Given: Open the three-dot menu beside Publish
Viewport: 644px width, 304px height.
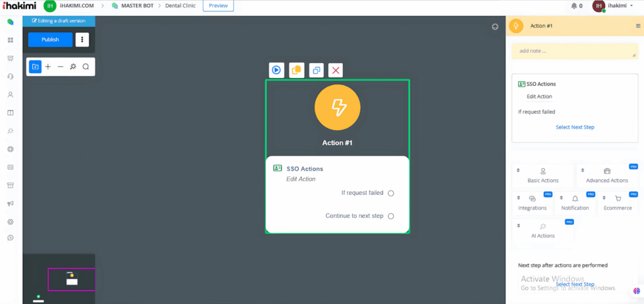Looking at the screenshot, I should 82,40.
